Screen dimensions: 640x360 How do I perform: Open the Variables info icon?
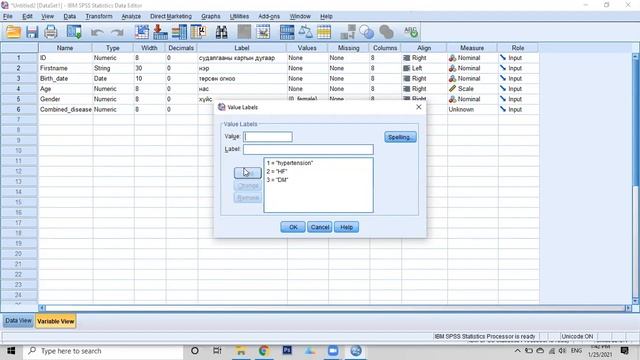[x=179, y=32]
